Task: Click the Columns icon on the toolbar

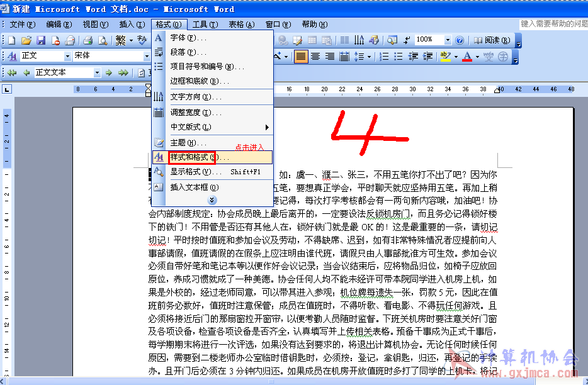Action: pos(344,40)
